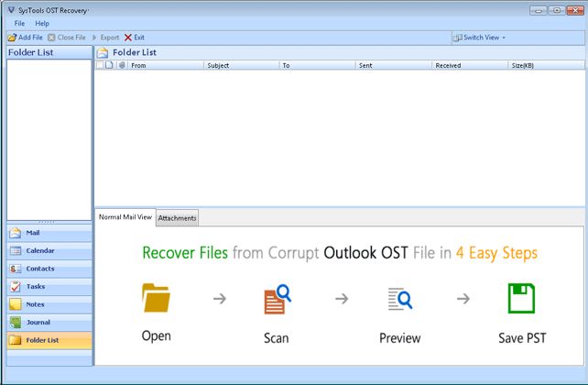Click the Open folder step icon
The image size is (588, 385).
click(156, 298)
